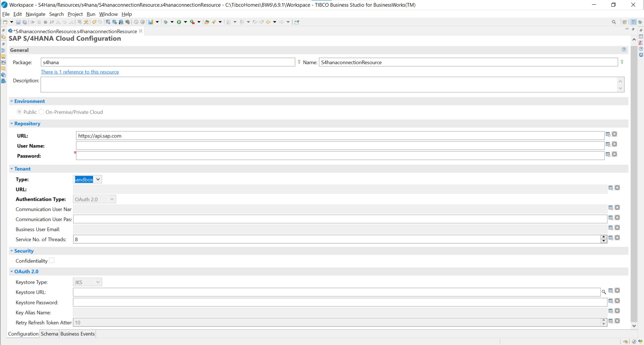The image size is (644, 345).
Task: Click the pin editor toolbar icon
Action: coord(297,22)
